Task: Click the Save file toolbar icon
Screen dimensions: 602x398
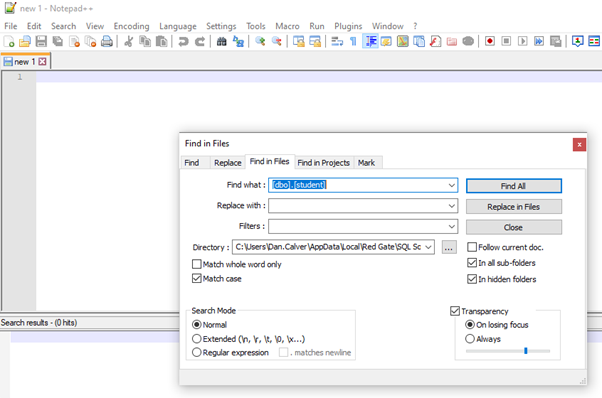Action: [x=41, y=41]
